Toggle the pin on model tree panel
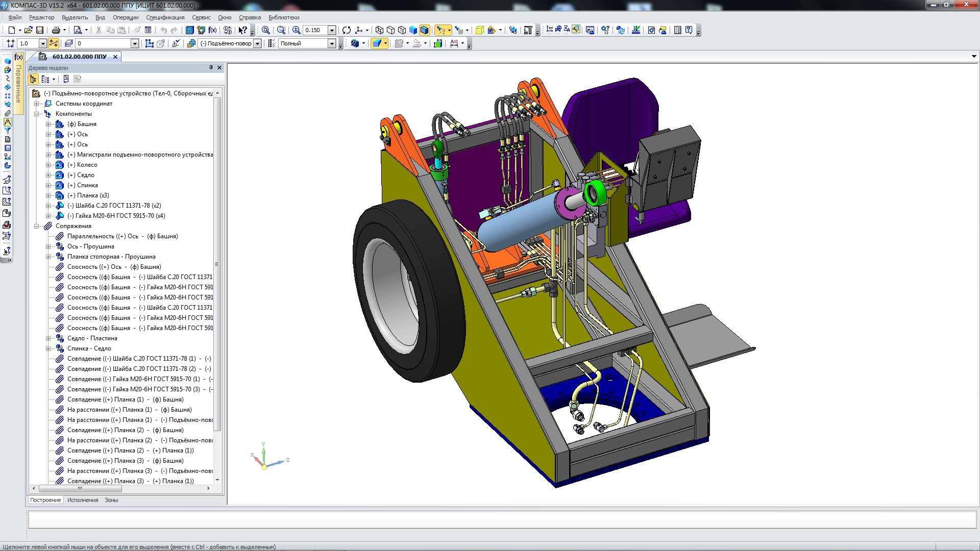 (x=211, y=67)
